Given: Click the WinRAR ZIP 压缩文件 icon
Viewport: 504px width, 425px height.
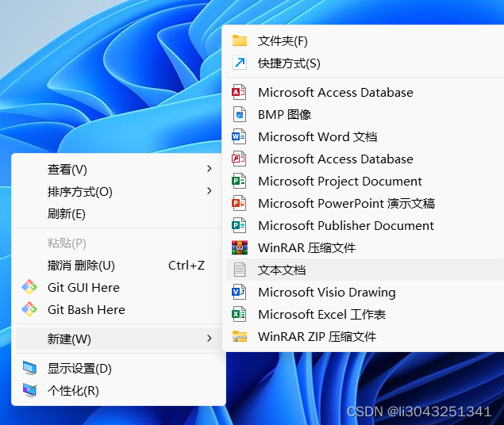Looking at the screenshot, I should (240, 336).
